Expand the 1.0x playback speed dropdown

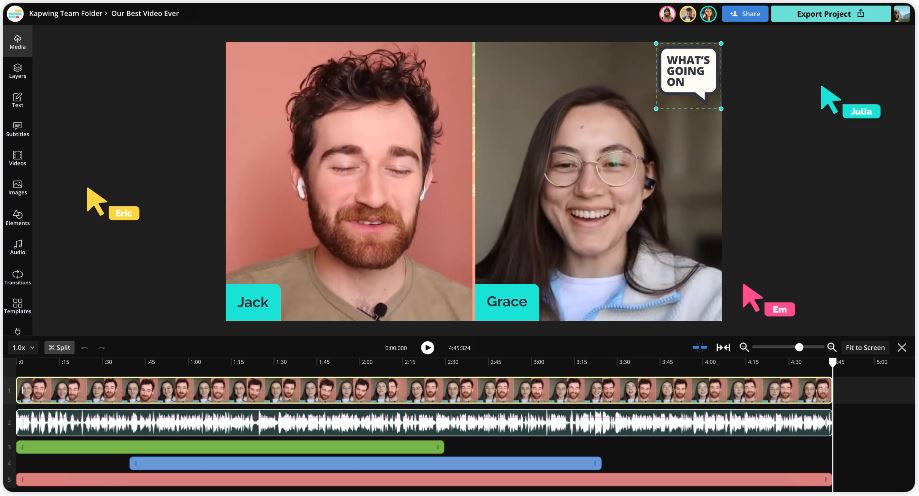click(23, 347)
